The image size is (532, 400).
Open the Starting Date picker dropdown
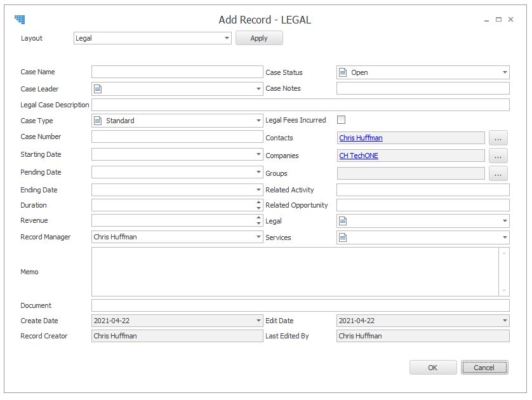click(x=258, y=154)
